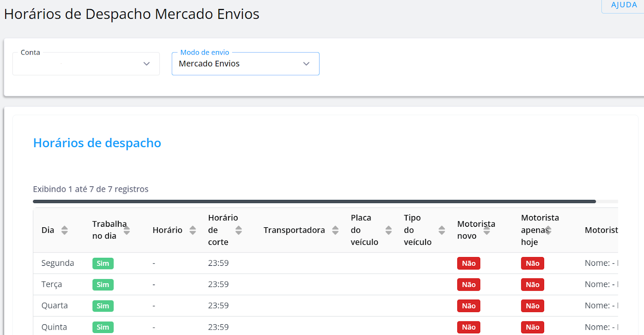This screenshot has height=335, width=644.
Task: Click the Sim badge in Quarta row
Action: click(103, 306)
